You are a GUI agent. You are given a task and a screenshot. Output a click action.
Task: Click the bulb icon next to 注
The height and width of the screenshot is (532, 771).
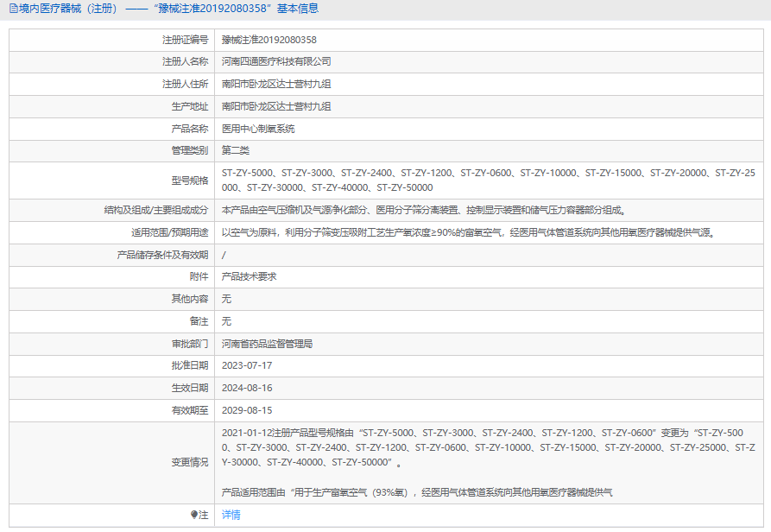click(x=194, y=515)
